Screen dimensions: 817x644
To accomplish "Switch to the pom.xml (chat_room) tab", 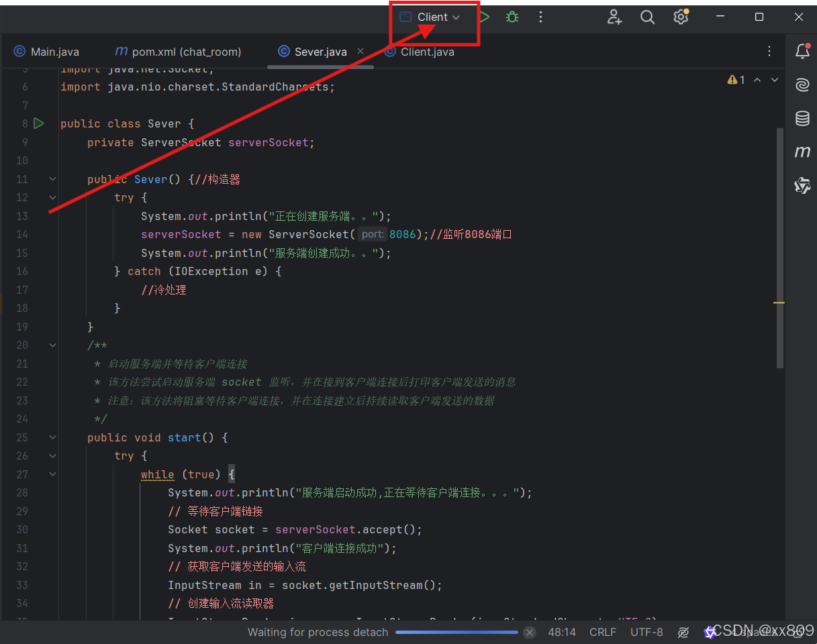I will pyautogui.click(x=178, y=52).
